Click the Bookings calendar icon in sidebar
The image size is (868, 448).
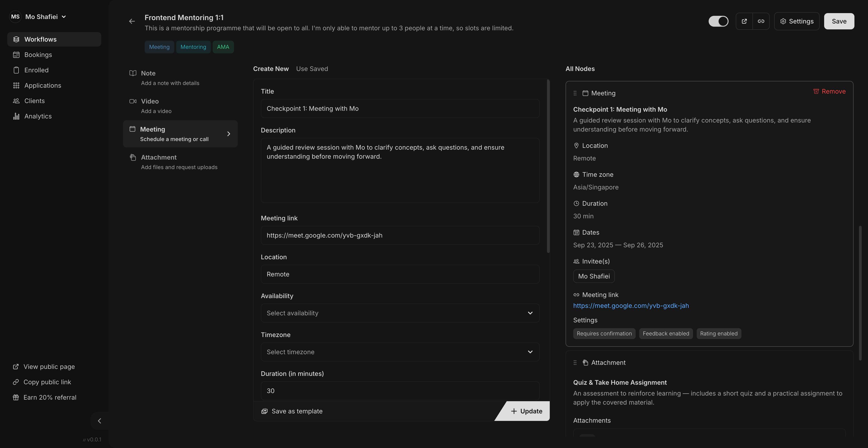click(16, 54)
